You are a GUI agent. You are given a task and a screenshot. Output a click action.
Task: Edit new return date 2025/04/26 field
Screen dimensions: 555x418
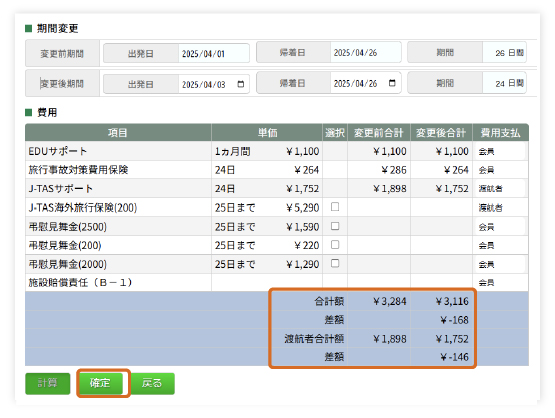pos(365,83)
